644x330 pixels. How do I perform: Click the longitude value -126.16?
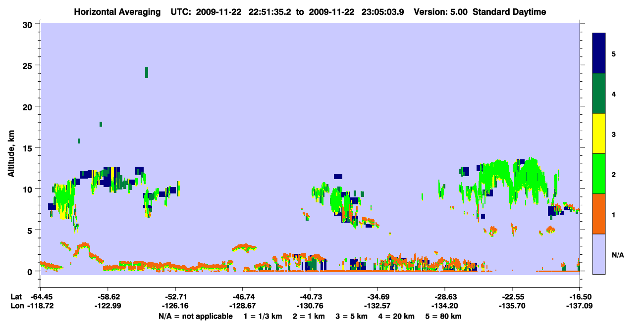(175, 306)
